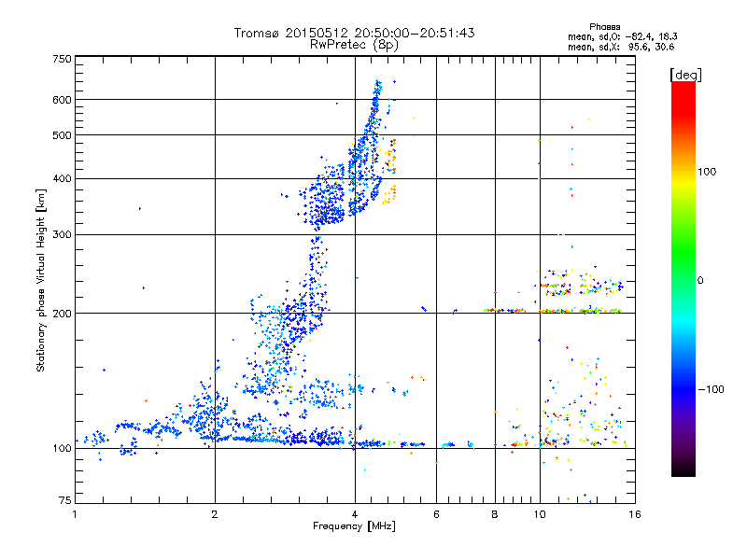Screen dimensions: 747x560
Task: Click the colorbar '0' tick label
Action: coord(700,280)
